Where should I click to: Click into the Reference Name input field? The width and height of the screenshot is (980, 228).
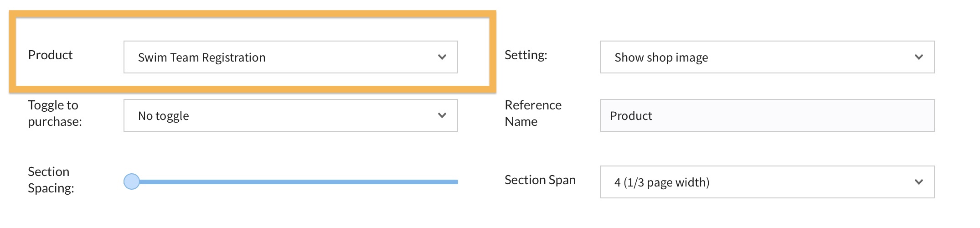coord(767,115)
